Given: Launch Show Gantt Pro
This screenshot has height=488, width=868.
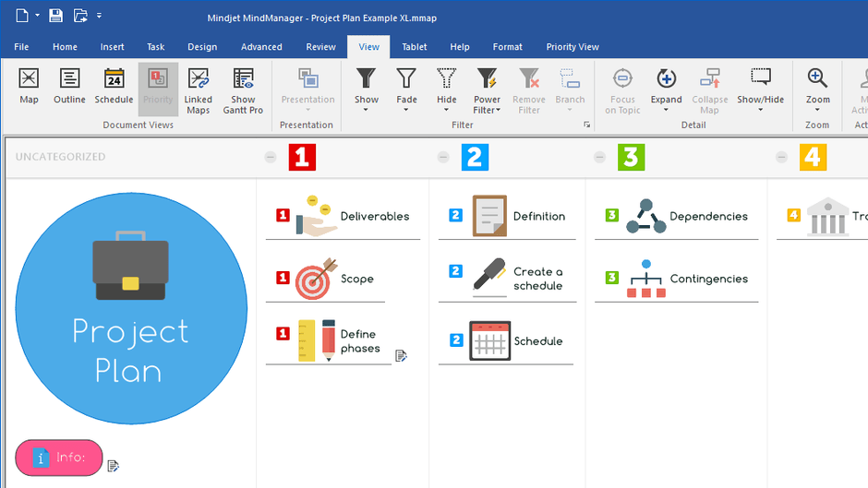Looking at the screenshot, I should [243, 89].
